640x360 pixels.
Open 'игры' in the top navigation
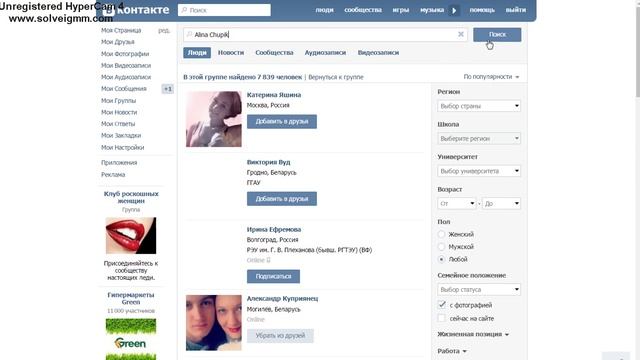[x=401, y=10]
